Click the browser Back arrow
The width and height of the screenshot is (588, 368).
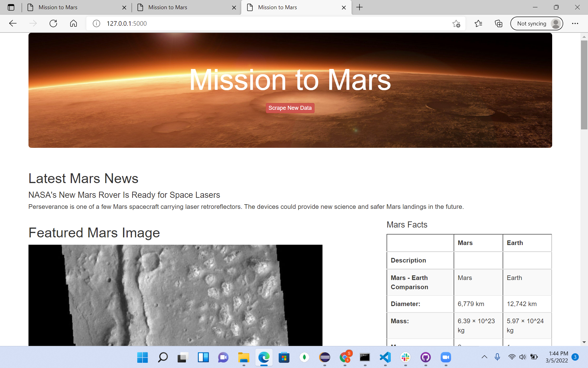pos(13,24)
